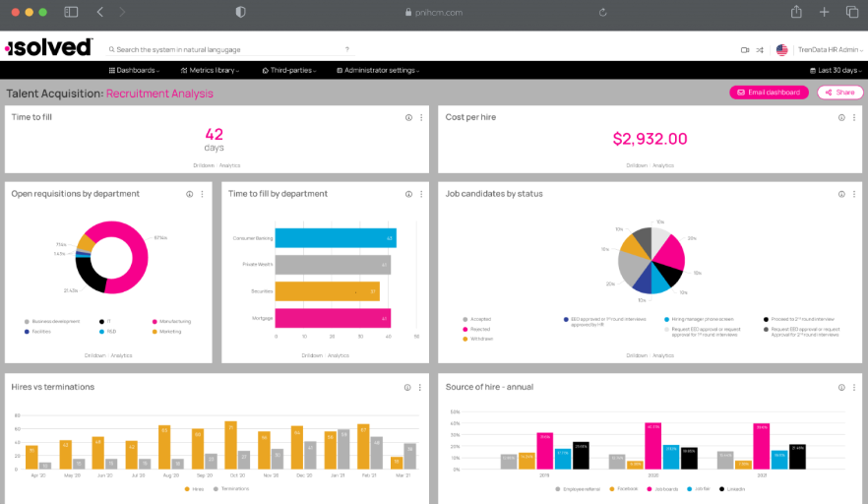The height and width of the screenshot is (504, 868).
Task: Expand the TrenData HR Admin user menu
Action: click(830, 49)
